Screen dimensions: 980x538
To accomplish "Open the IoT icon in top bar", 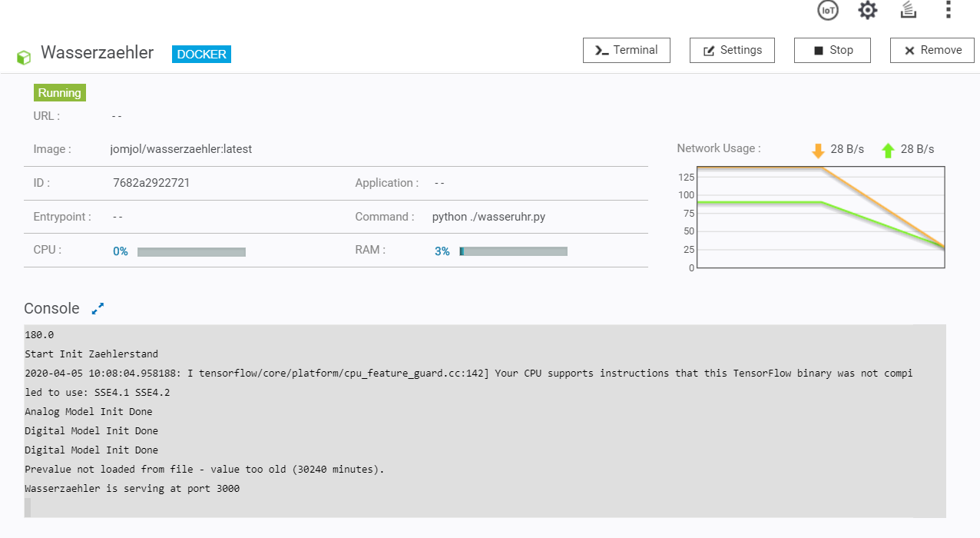I will click(827, 10).
